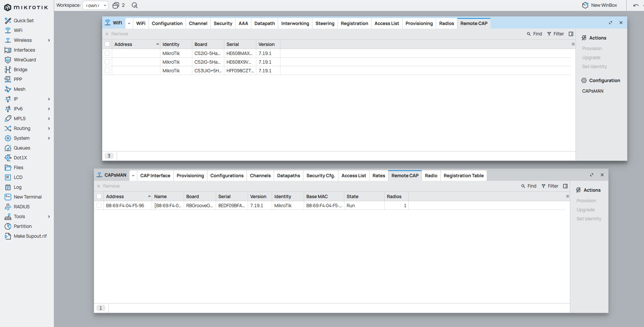Detach the CAPsMAN window with the pop-out icon
Image resolution: width=644 pixels, height=327 pixels.
tap(591, 175)
